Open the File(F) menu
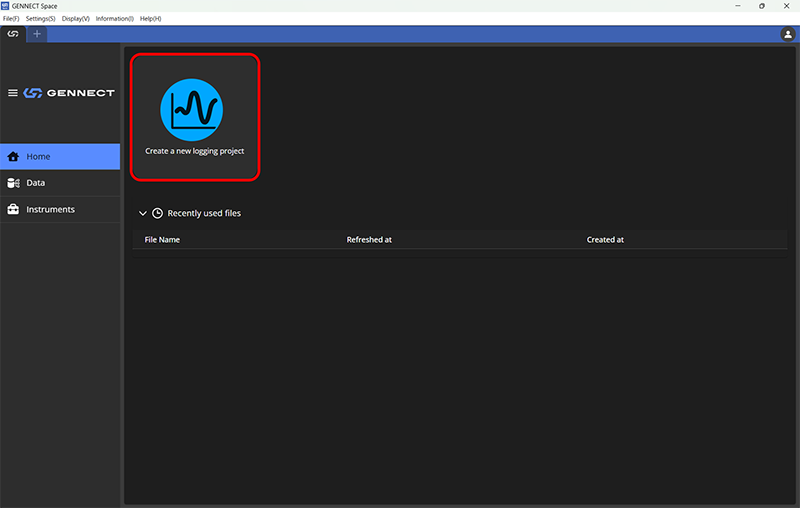The width and height of the screenshot is (800, 508). pyautogui.click(x=11, y=19)
